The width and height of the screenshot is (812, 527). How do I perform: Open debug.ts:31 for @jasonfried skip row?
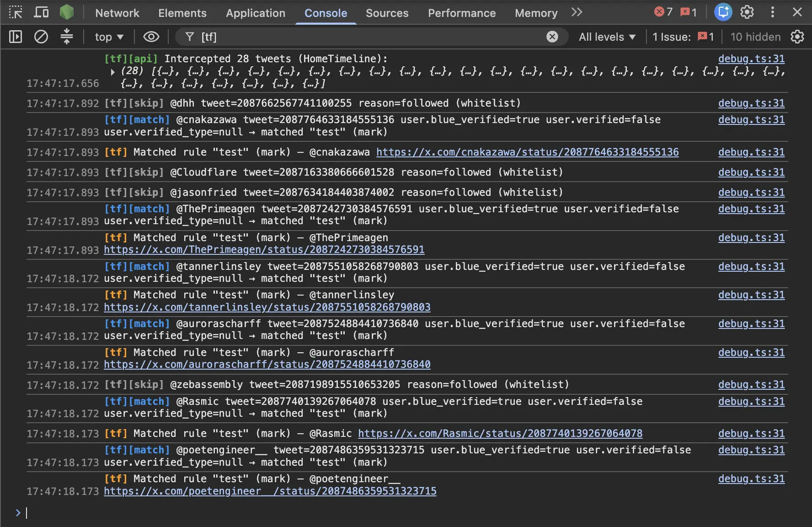[x=751, y=193]
